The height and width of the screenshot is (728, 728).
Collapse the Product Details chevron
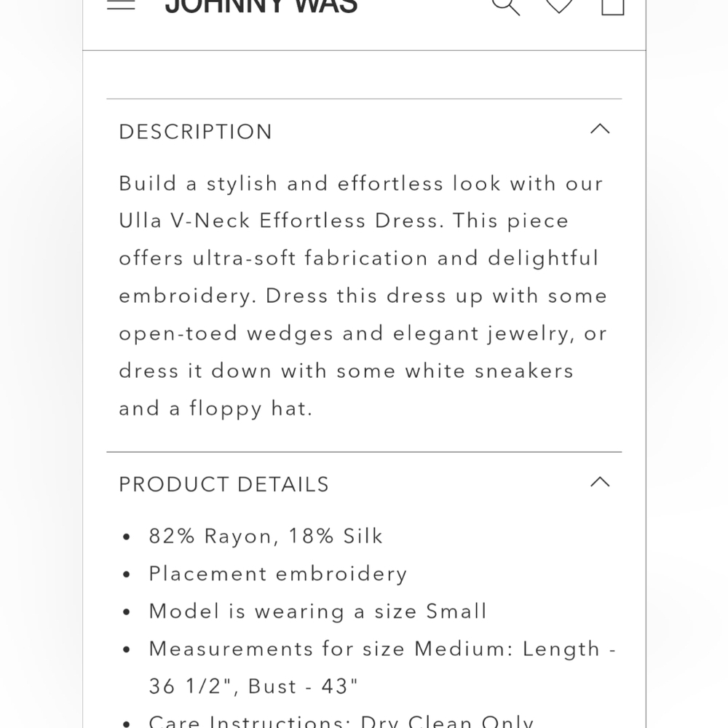tap(600, 482)
